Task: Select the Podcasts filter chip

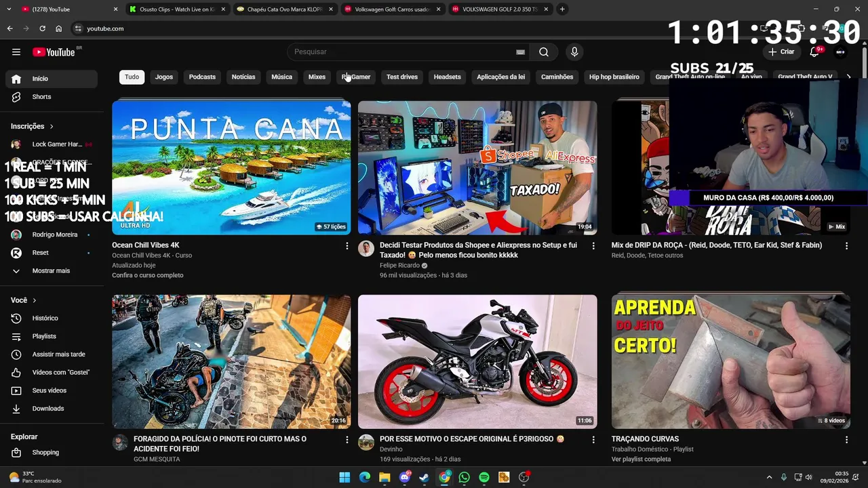Action: 202,77
